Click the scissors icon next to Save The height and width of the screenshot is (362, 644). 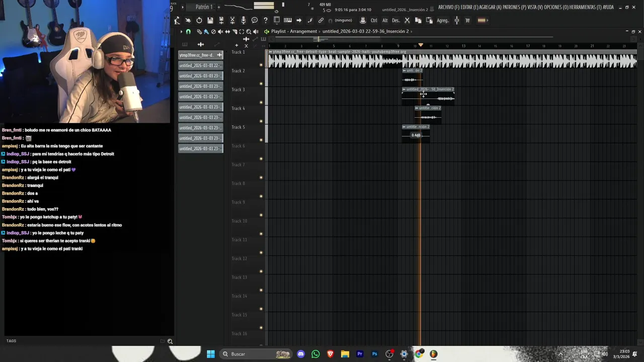[232, 20]
